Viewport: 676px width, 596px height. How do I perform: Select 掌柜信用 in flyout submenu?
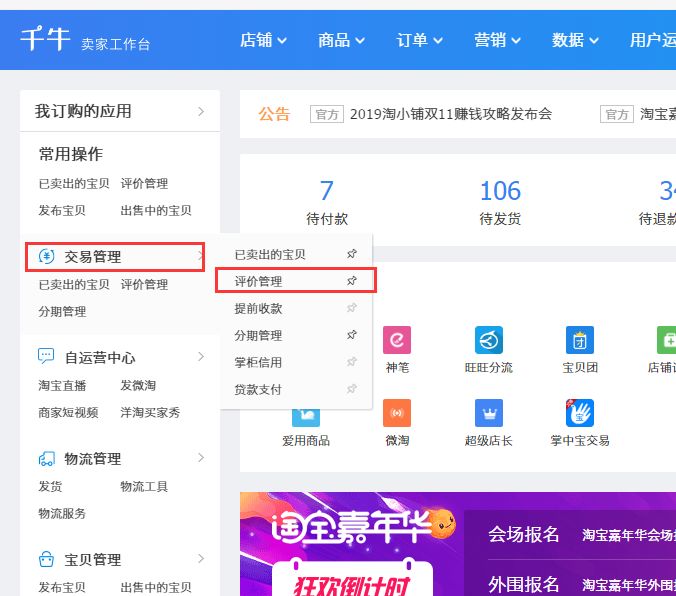pyautogui.click(x=258, y=362)
